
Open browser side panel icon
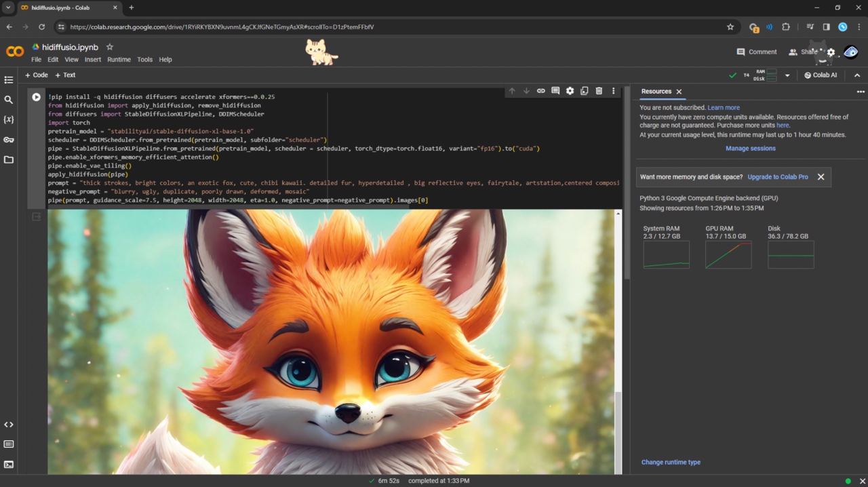click(x=826, y=27)
